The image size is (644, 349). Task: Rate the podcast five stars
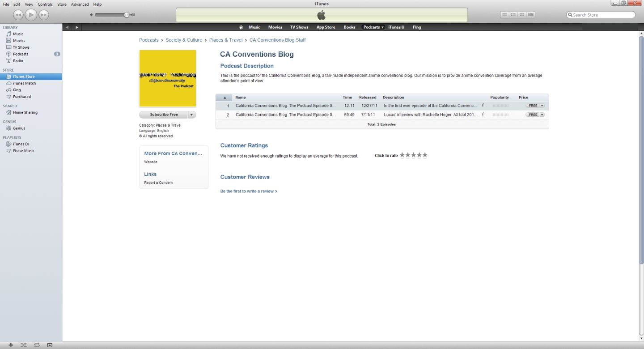pos(425,155)
